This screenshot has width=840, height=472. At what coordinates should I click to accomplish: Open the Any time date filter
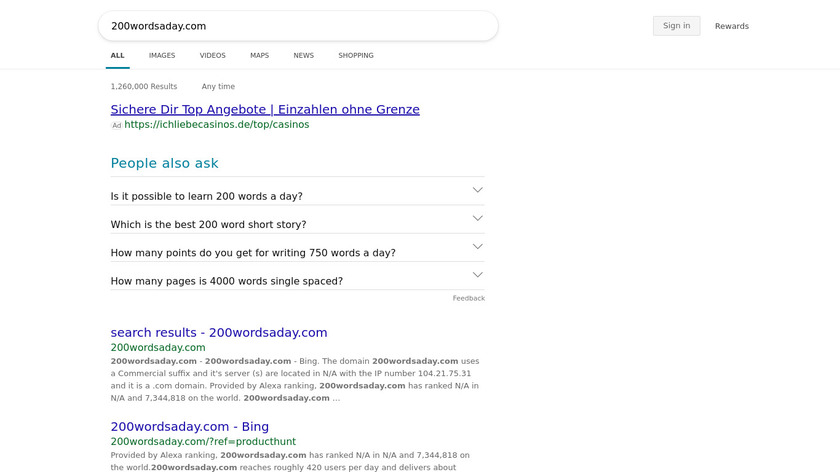tap(218, 87)
